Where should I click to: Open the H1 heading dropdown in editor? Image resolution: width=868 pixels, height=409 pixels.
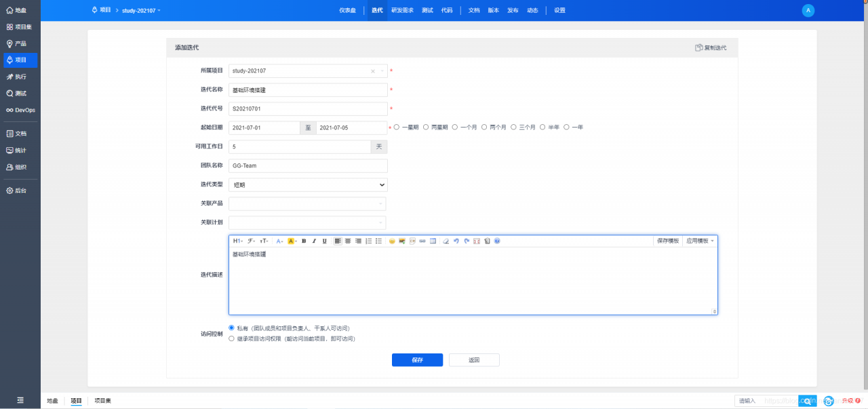click(x=237, y=241)
